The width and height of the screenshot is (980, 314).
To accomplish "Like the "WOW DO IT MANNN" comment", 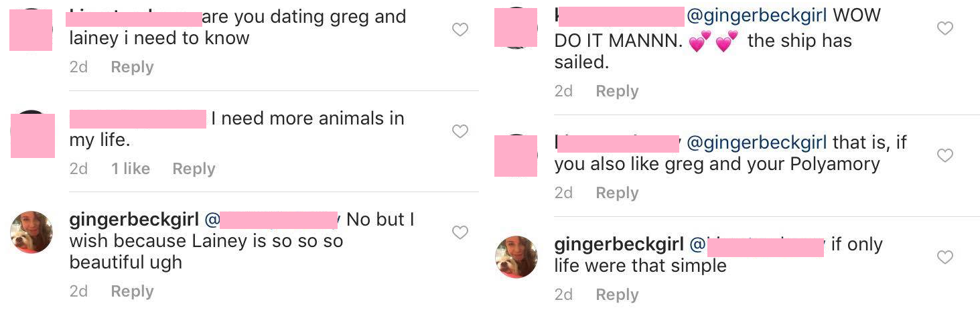I will [944, 28].
